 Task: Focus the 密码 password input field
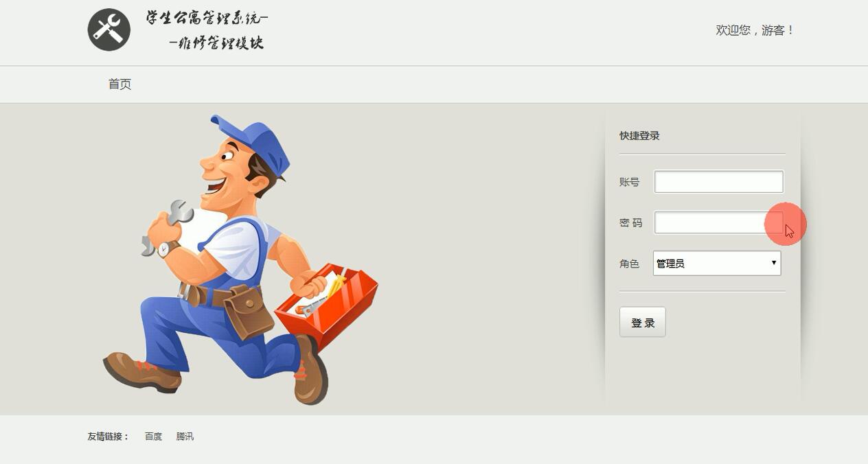click(x=718, y=222)
